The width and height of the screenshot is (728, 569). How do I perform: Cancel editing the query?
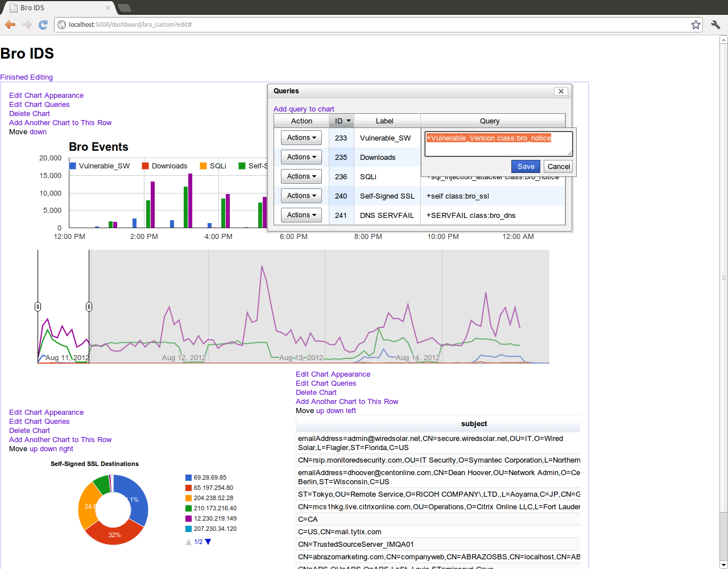(x=558, y=166)
